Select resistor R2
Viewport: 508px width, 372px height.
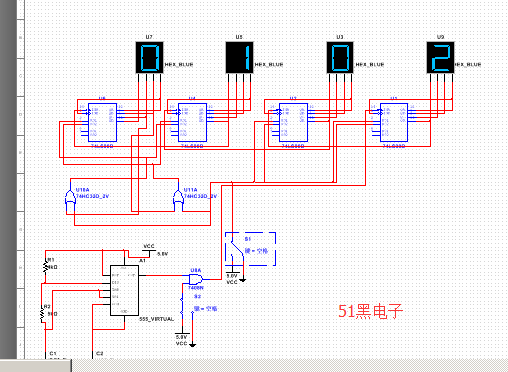43,314
